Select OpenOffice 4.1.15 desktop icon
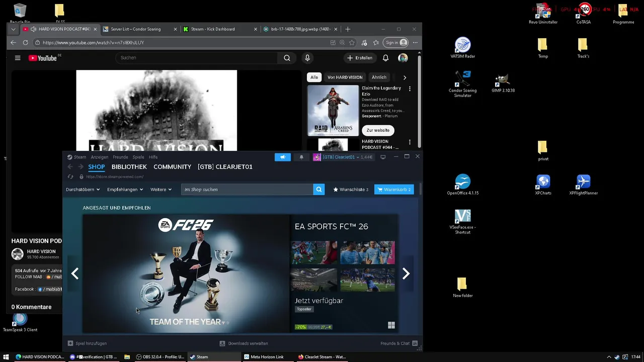The image size is (644, 362). pyautogui.click(x=463, y=185)
